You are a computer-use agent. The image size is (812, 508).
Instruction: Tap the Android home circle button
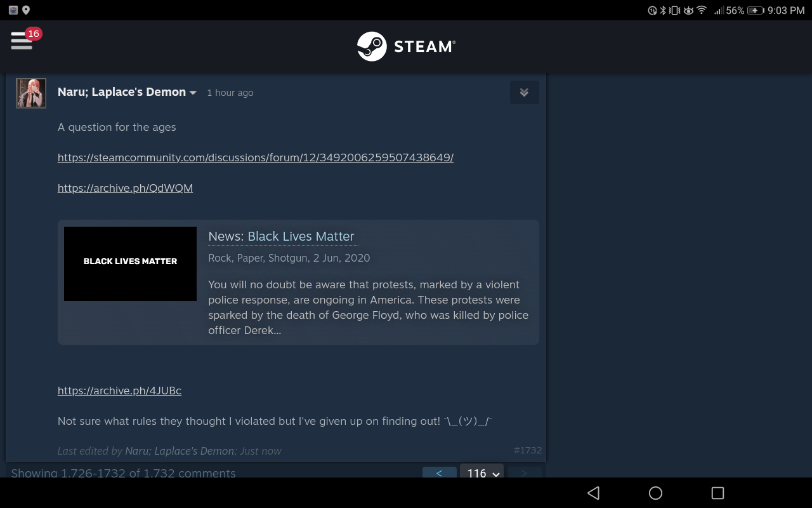[x=655, y=493]
